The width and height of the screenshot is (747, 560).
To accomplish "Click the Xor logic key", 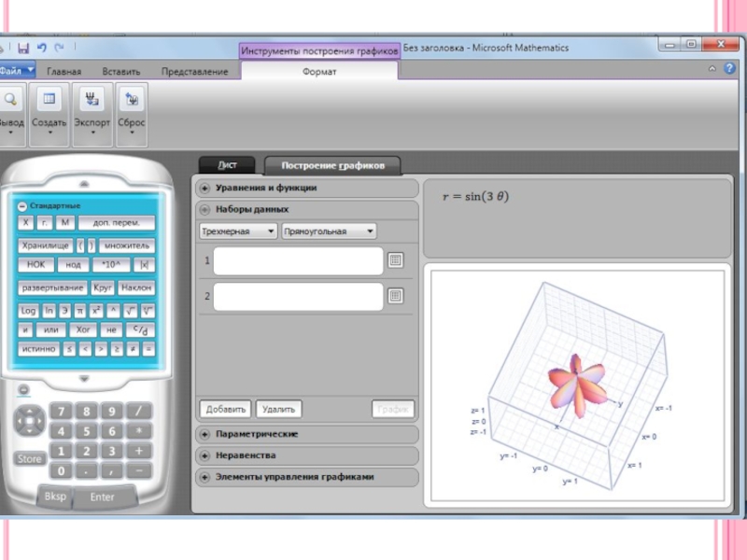I will point(83,329).
